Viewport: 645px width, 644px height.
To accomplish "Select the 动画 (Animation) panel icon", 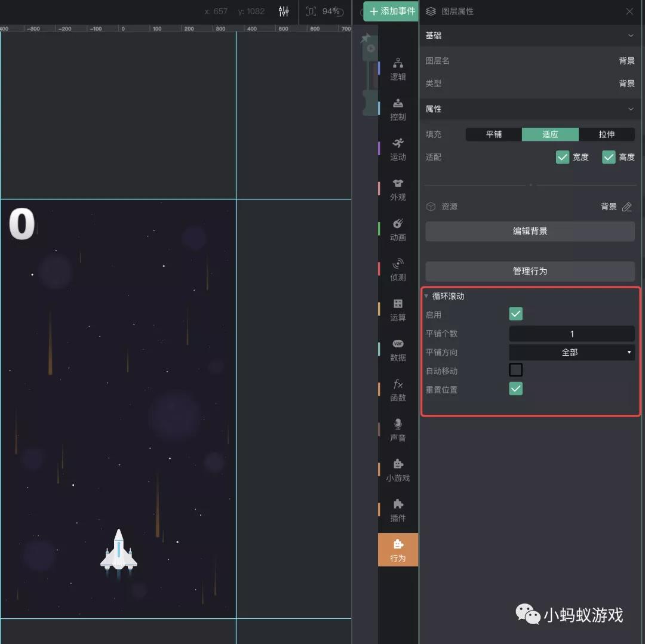I will pos(398,230).
